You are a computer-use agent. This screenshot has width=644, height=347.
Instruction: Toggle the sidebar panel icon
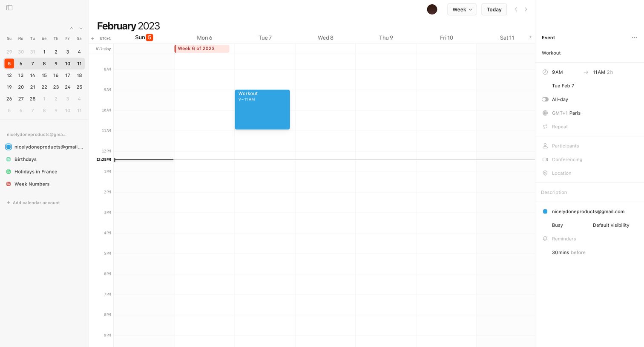[x=9, y=8]
